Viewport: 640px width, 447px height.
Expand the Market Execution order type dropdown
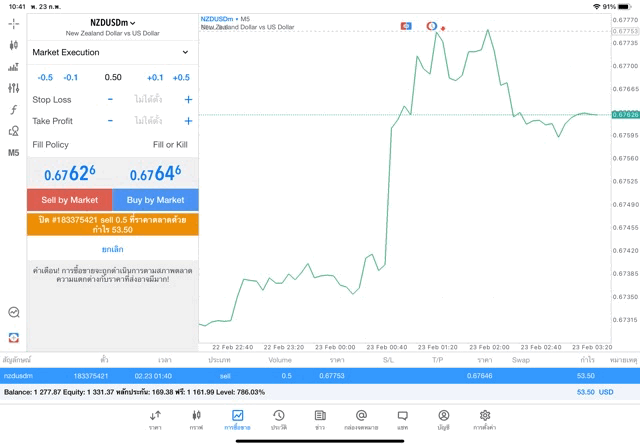click(x=112, y=52)
